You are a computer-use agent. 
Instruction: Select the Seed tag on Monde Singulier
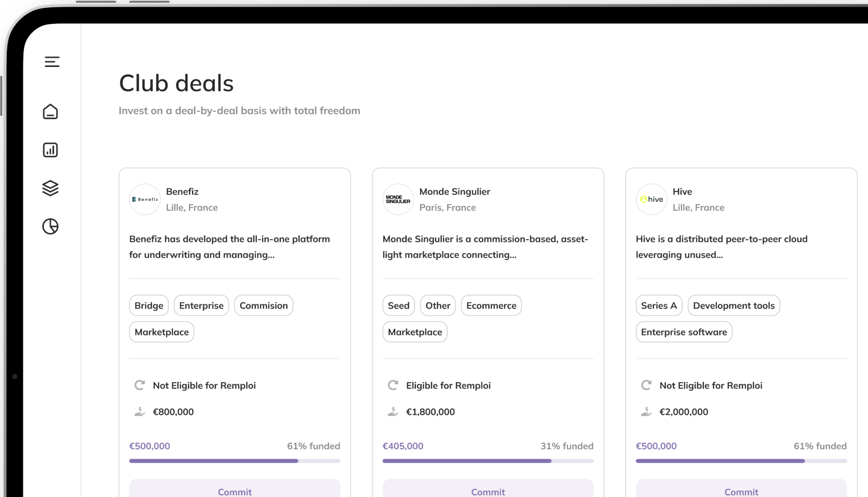tap(399, 305)
